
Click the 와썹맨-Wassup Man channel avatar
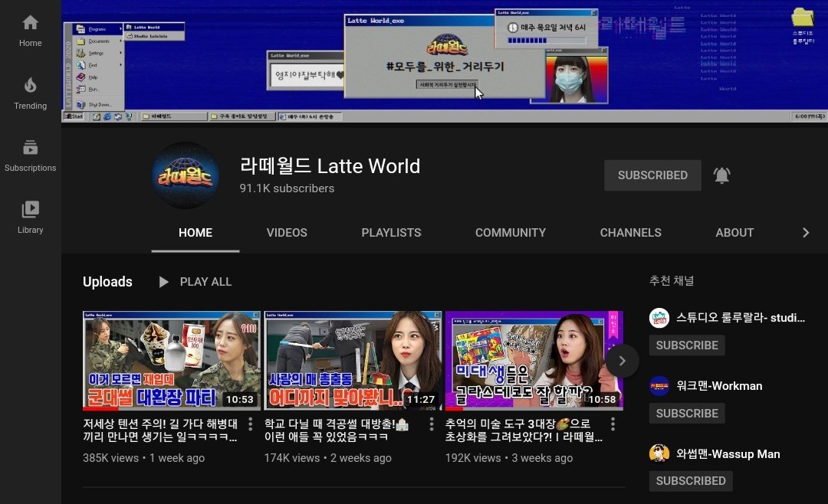pos(659,453)
